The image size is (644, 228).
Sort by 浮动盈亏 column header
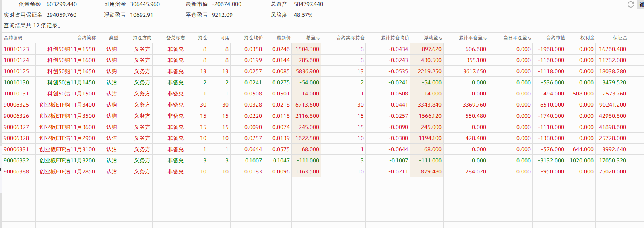click(x=433, y=38)
